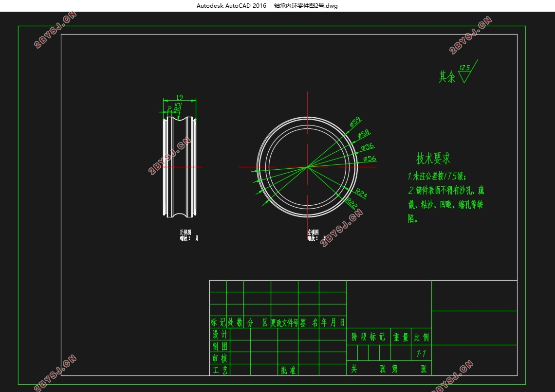This screenshot has width=555, height=392.
Task: Click the 左视图 view caption
Action: tap(313, 232)
